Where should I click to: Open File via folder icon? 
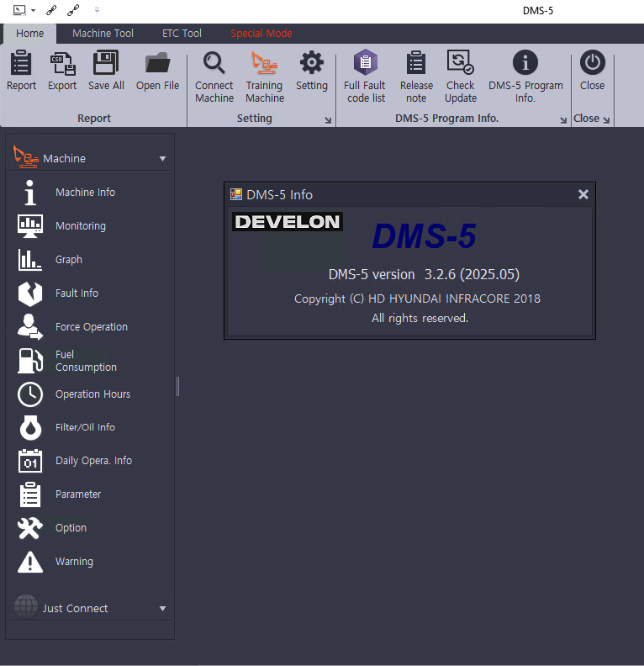pos(157,62)
